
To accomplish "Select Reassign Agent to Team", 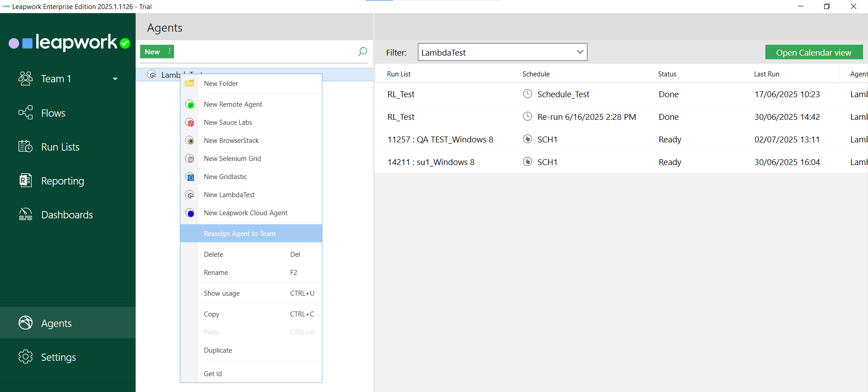I will click(x=240, y=234).
